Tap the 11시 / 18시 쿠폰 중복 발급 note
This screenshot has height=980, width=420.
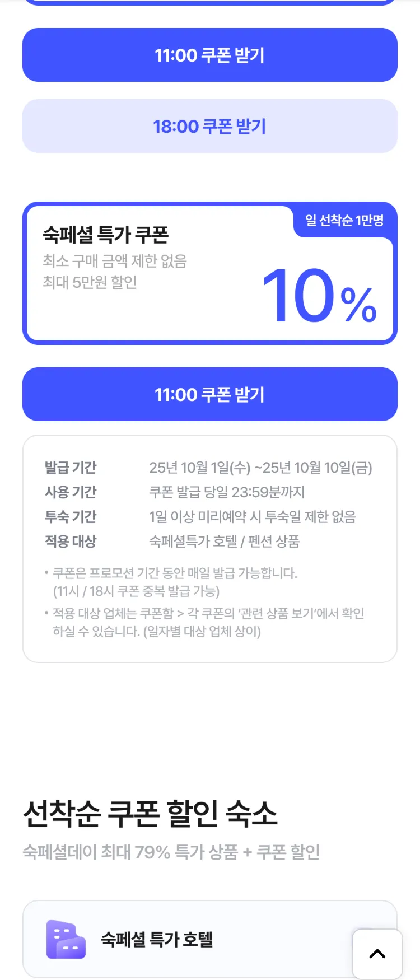[136, 591]
